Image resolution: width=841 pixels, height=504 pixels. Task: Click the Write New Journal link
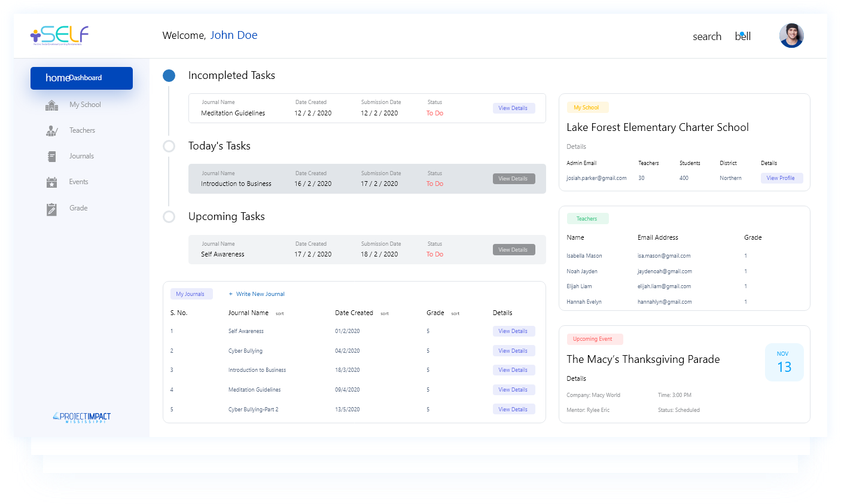pos(257,294)
